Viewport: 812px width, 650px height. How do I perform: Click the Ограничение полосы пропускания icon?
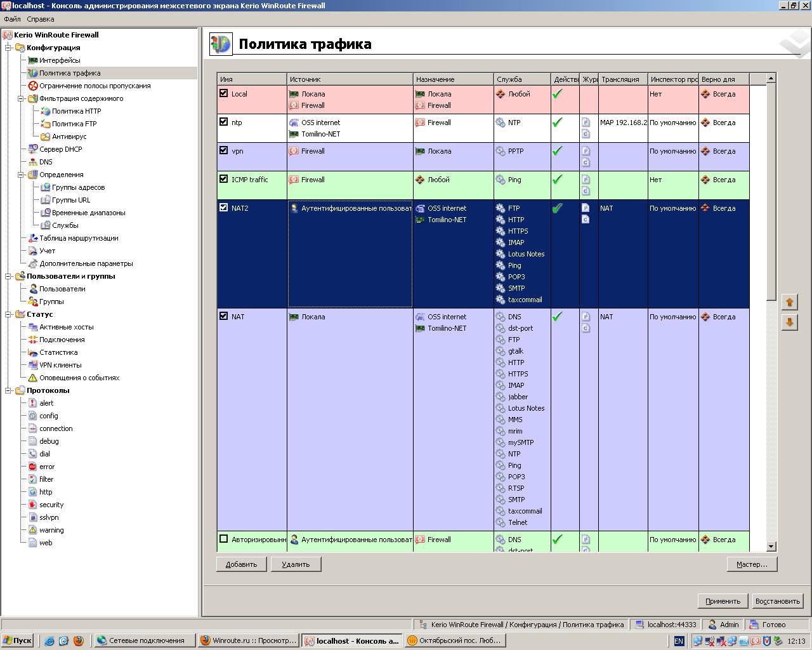pos(33,86)
